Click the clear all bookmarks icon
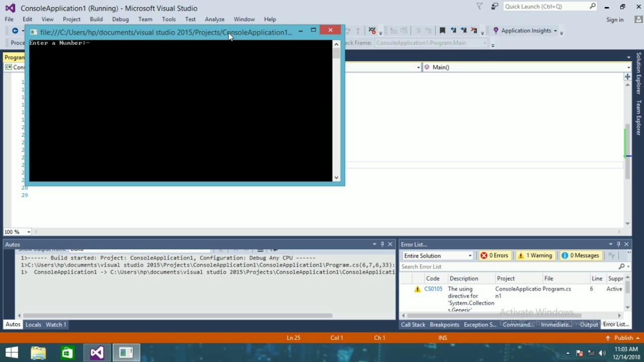 click(x=474, y=31)
